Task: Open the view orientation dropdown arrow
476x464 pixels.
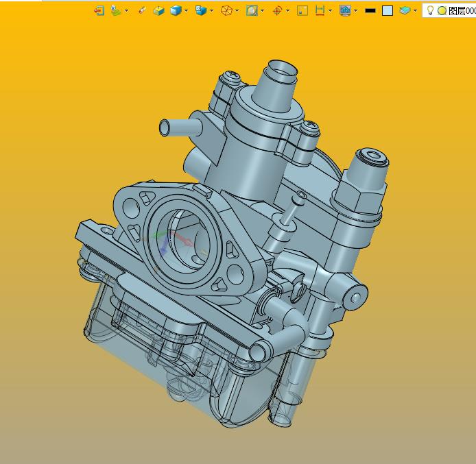Action: point(211,11)
